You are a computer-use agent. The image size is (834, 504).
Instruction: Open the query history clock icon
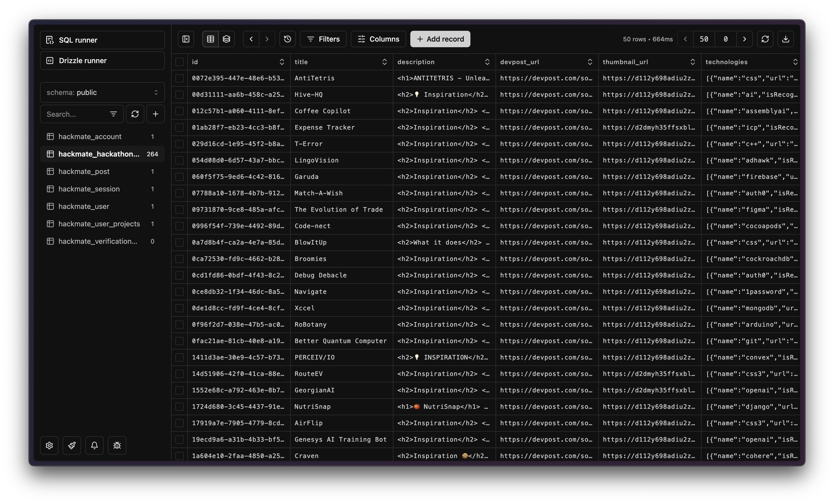(287, 39)
